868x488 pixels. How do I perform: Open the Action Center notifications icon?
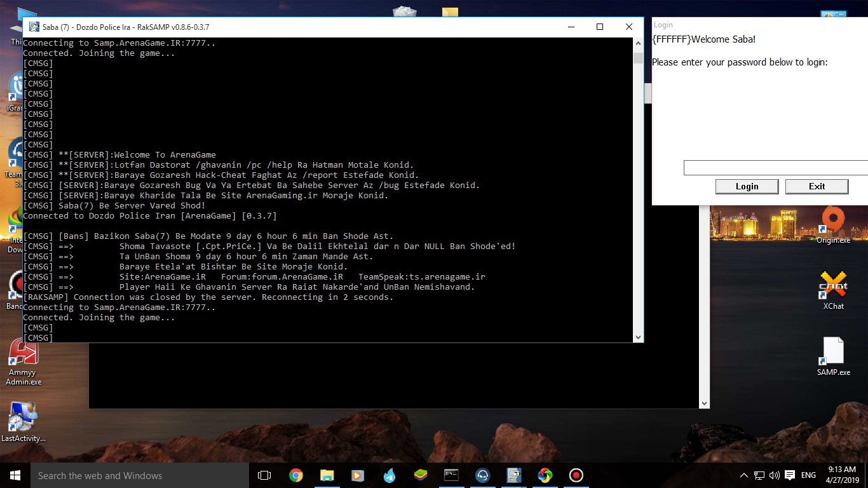tap(790, 475)
